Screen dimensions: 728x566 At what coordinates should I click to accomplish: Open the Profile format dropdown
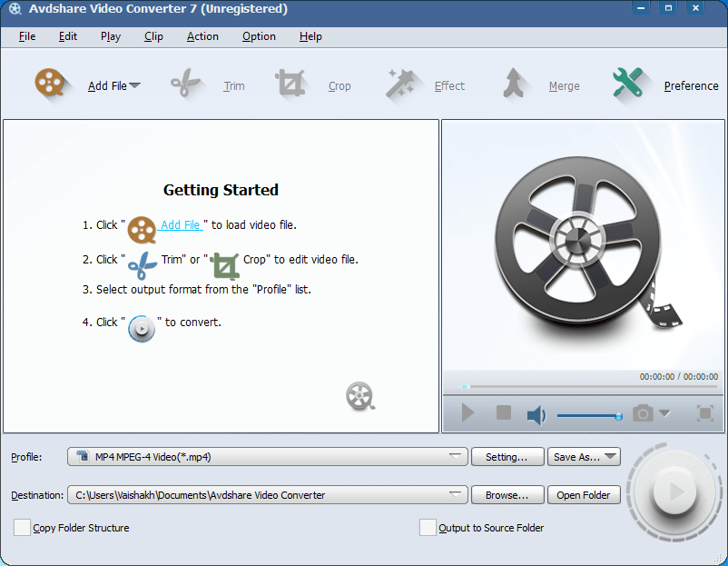click(456, 456)
